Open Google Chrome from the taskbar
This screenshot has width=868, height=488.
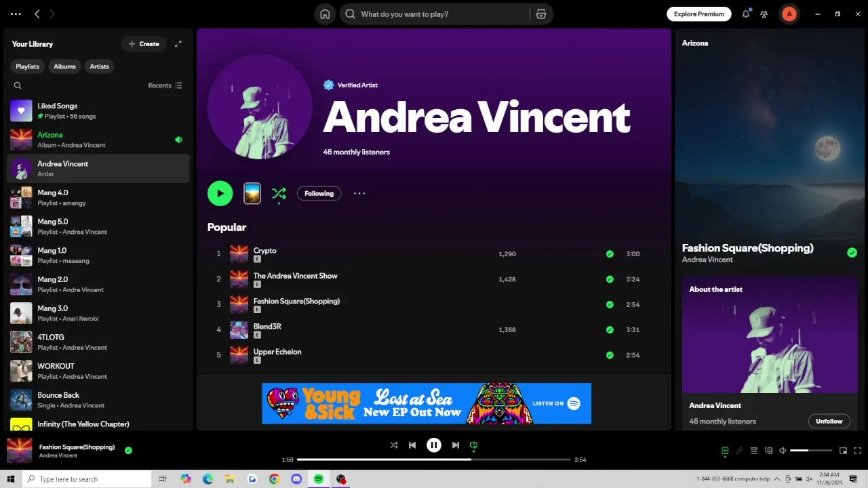[x=274, y=479]
